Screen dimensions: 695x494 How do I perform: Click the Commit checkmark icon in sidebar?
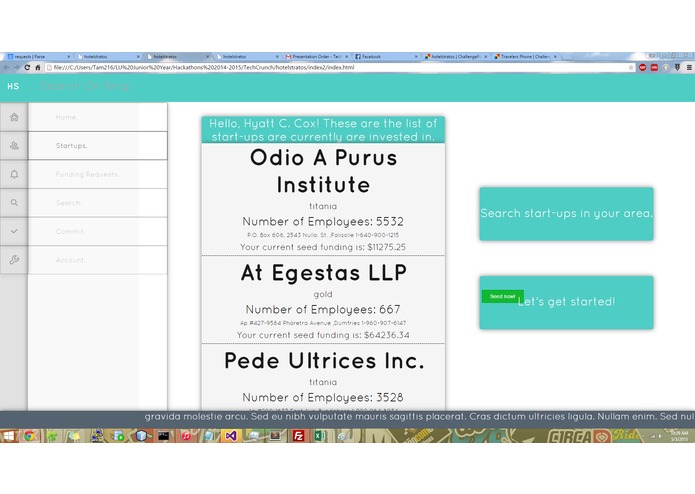pos(14,231)
